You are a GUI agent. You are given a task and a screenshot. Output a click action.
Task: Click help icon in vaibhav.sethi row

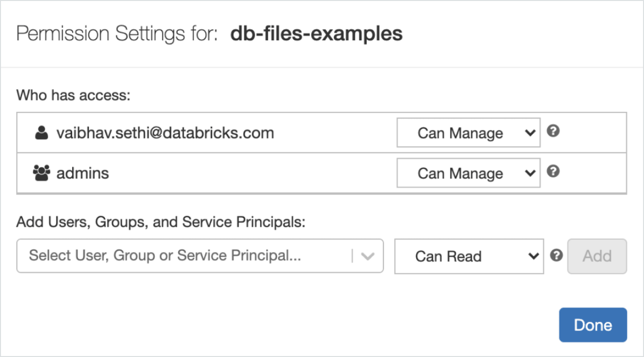[553, 132]
